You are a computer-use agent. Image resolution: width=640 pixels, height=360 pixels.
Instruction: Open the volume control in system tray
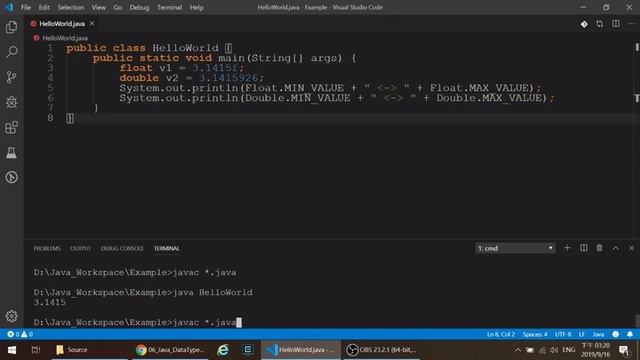click(x=554, y=350)
